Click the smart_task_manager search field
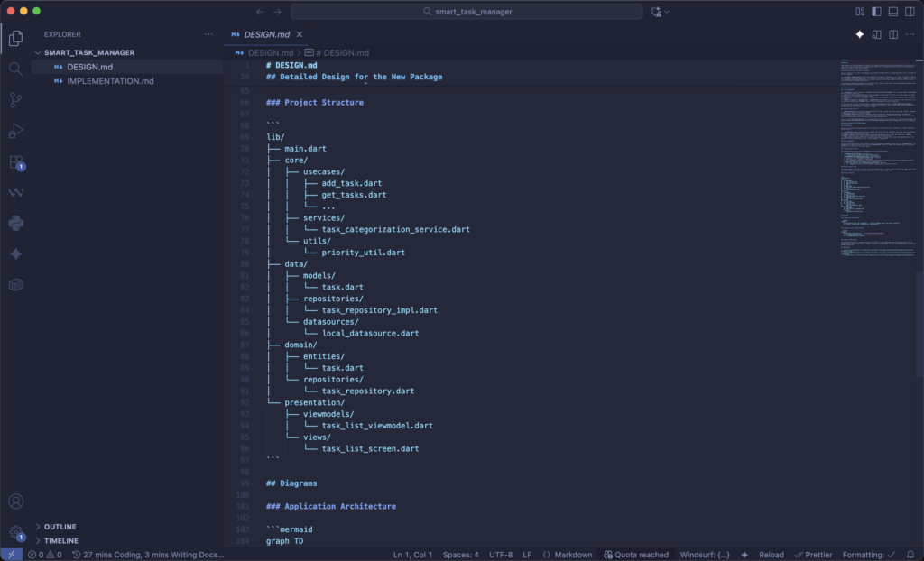 click(467, 12)
